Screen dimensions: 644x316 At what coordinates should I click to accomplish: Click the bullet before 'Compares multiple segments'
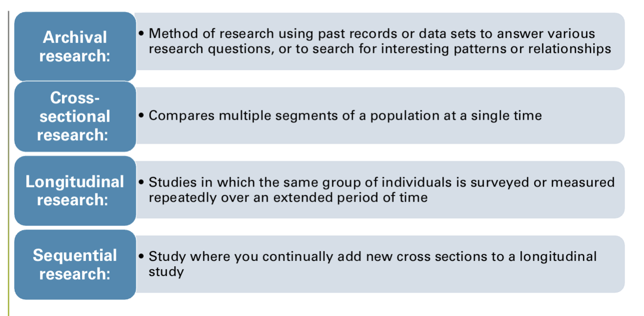click(x=141, y=117)
